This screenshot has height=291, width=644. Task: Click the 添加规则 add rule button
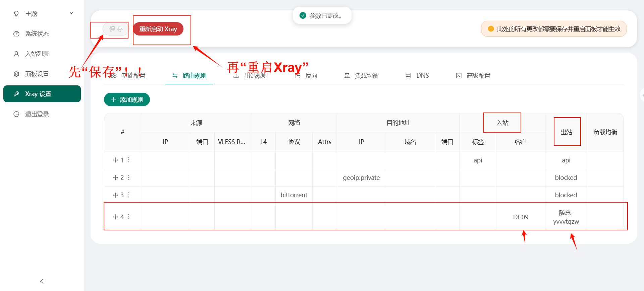click(127, 99)
